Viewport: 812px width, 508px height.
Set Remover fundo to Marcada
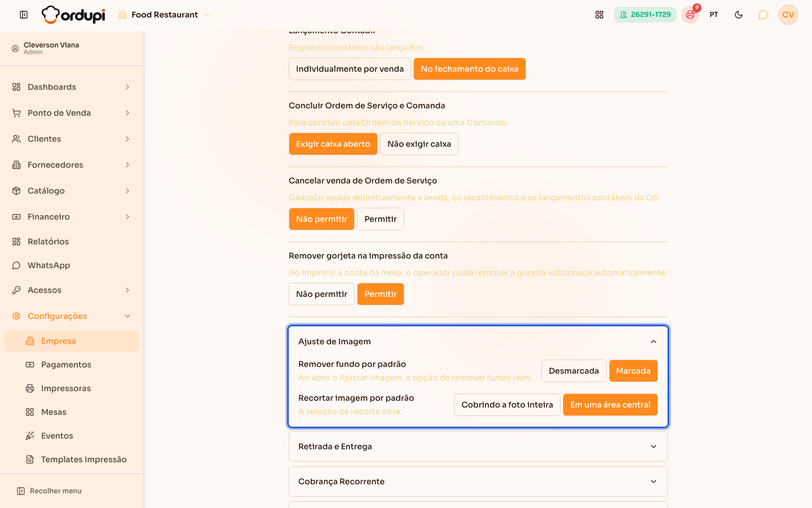pyautogui.click(x=633, y=371)
